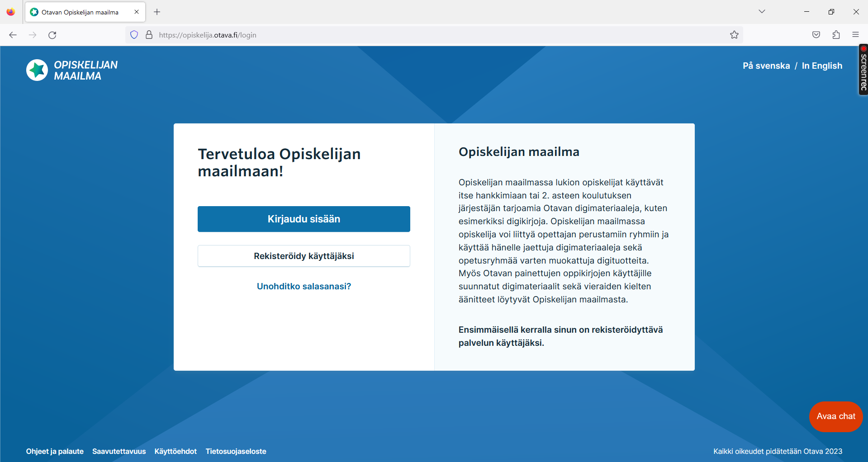Restore down the Firefox window
868x462 pixels.
pos(831,12)
